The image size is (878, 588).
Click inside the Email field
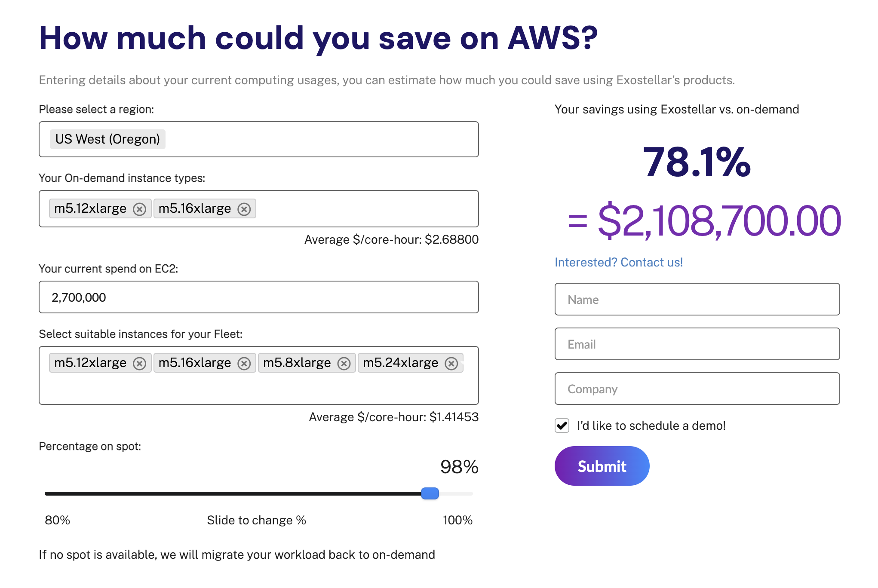(x=697, y=344)
